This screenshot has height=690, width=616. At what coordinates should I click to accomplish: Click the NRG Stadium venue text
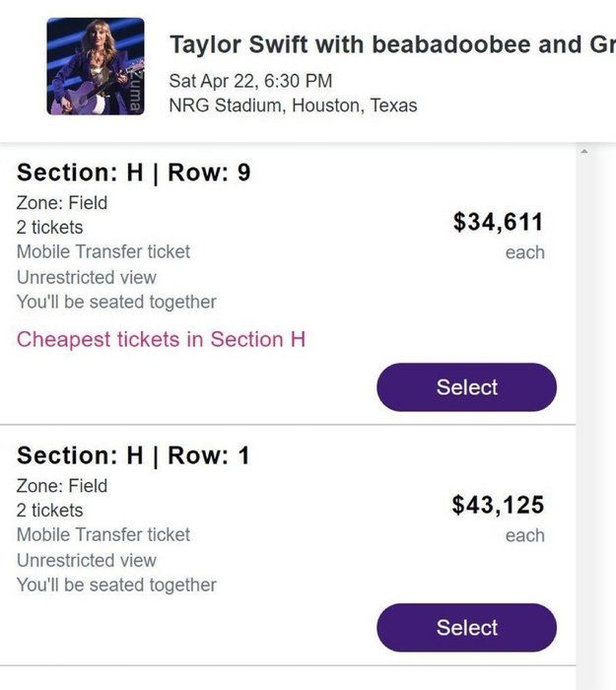coord(293,104)
